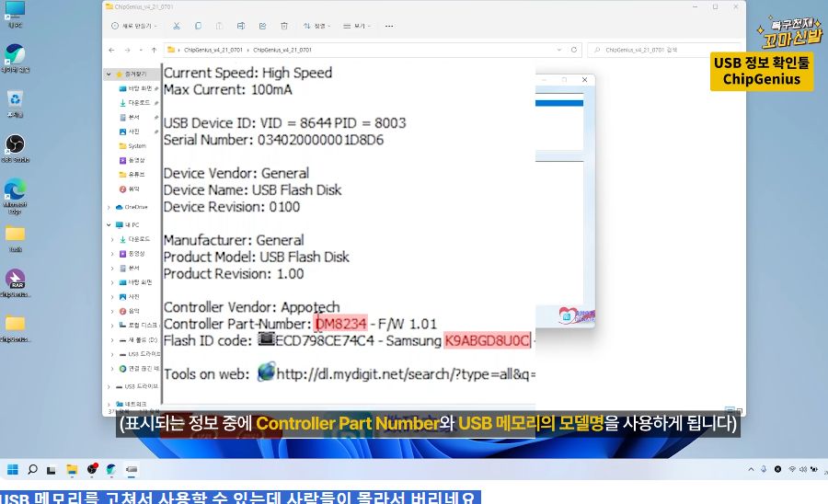Click the ChipGenius_v4_21_0701 search box

pyautogui.click(x=664, y=51)
